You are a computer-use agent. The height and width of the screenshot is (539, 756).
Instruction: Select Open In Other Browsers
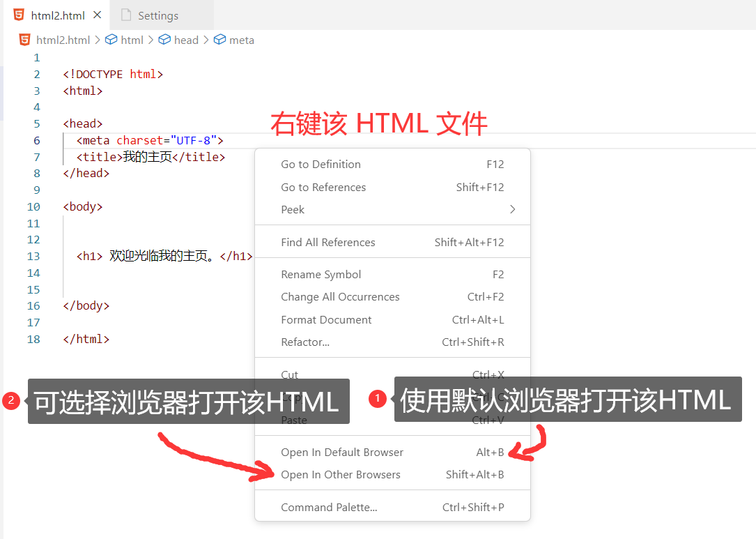point(392,475)
